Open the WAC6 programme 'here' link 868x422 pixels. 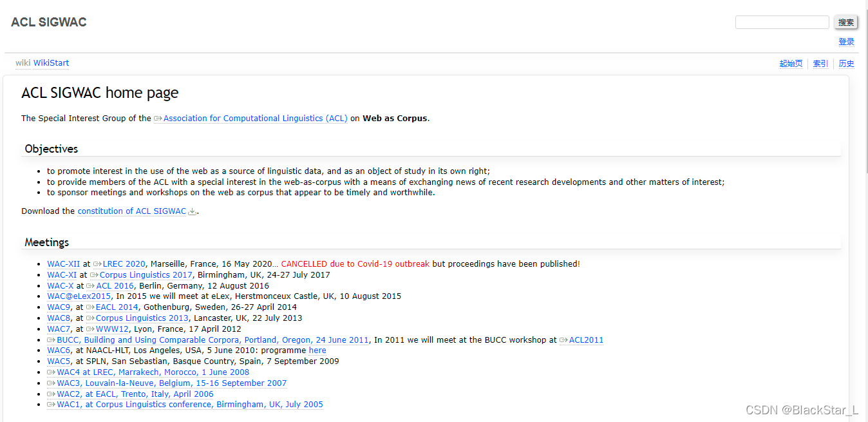[317, 350]
